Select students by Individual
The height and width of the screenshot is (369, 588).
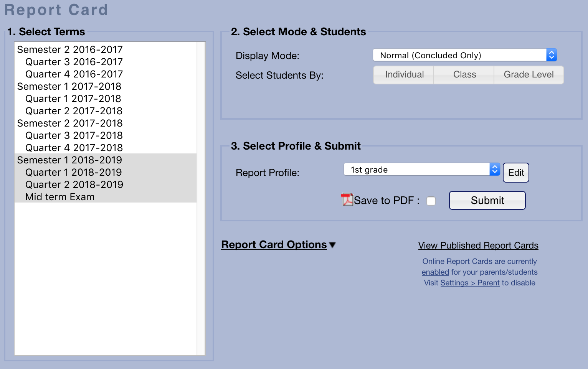coord(404,75)
